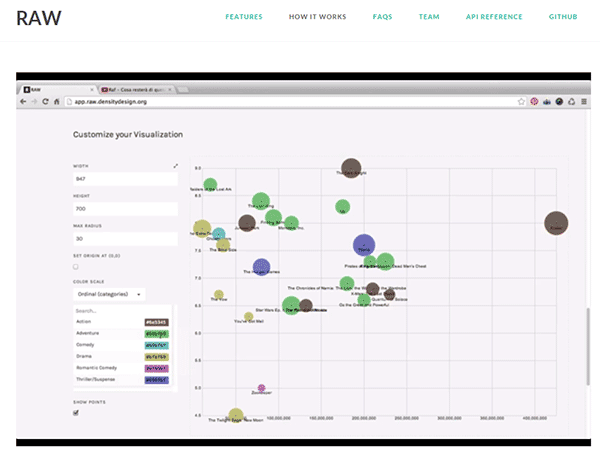Click the Adventure green color swatch

click(157, 334)
